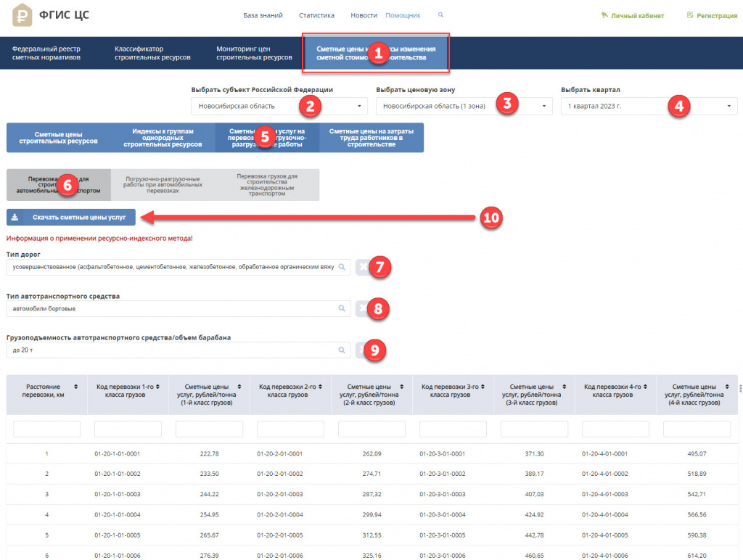Open the ресурсно-индексного метода information link
The image size is (743, 560).
pos(99,239)
